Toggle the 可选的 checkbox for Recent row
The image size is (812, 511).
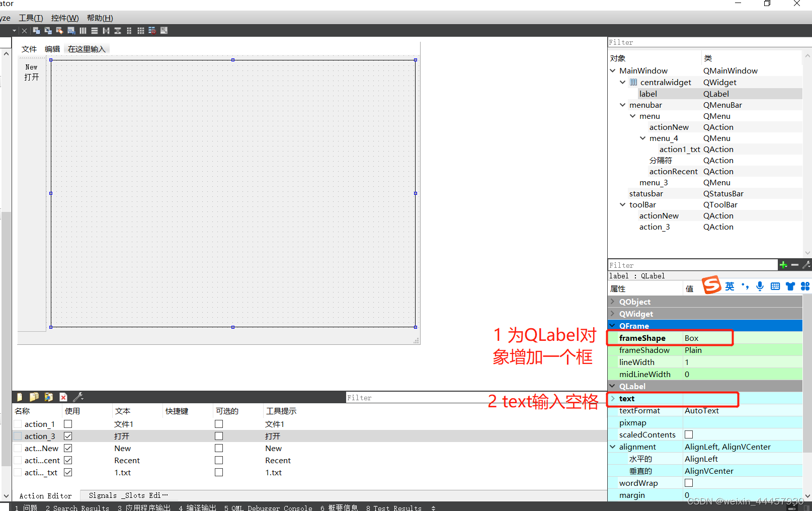click(219, 460)
